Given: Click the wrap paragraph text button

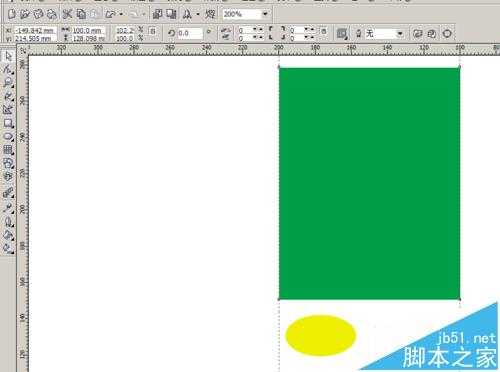Looking at the screenshot, I should [x=342, y=33].
